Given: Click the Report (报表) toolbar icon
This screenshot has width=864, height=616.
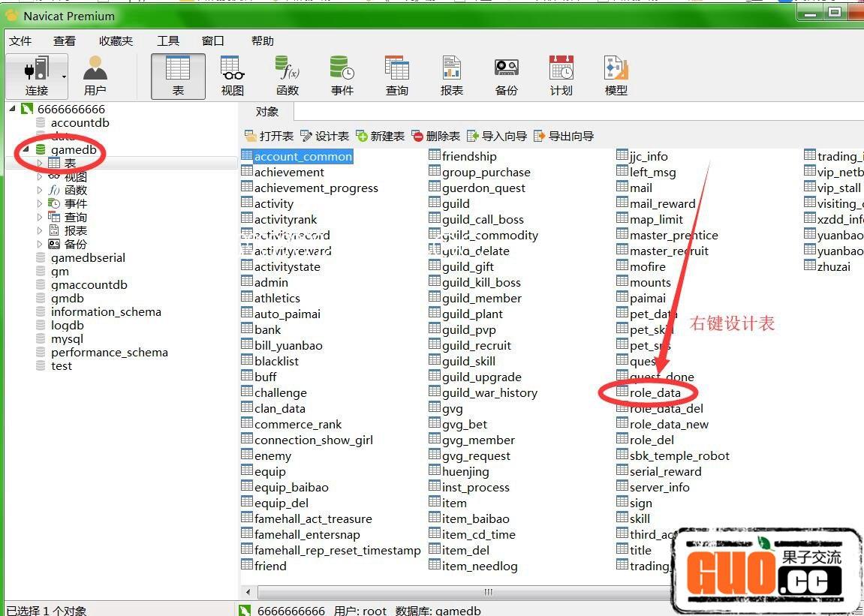Looking at the screenshot, I should point(452,75).
